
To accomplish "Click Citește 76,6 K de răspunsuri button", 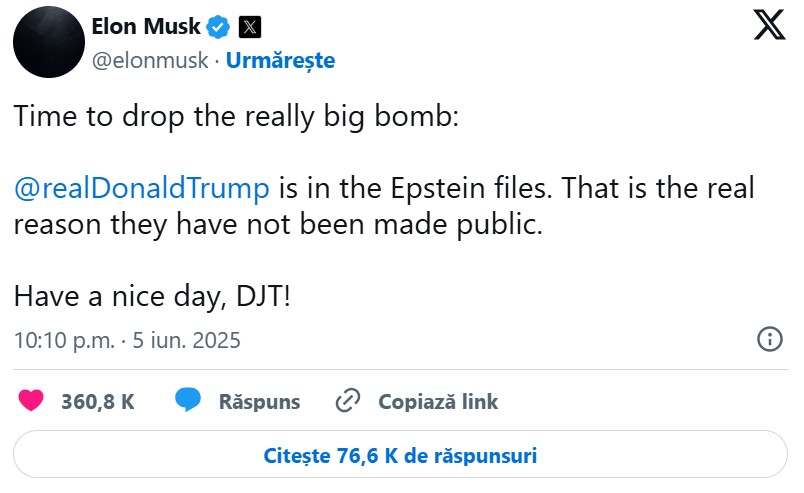I will pos(401,455).
